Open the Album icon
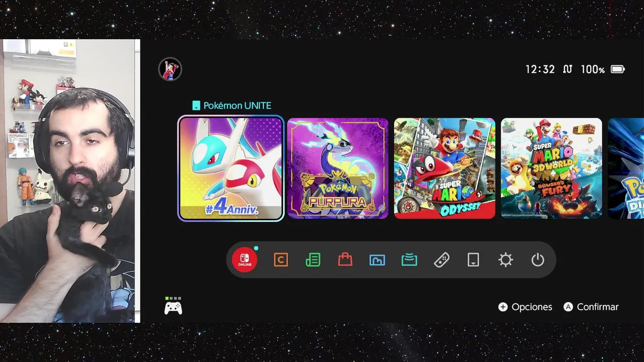644x362 pixels. 377,260
